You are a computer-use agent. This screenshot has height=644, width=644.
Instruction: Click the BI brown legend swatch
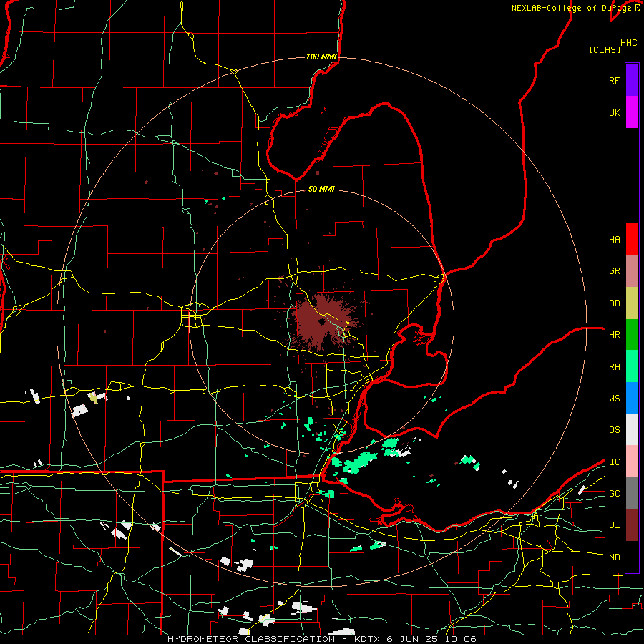click(x=632, y=525)
